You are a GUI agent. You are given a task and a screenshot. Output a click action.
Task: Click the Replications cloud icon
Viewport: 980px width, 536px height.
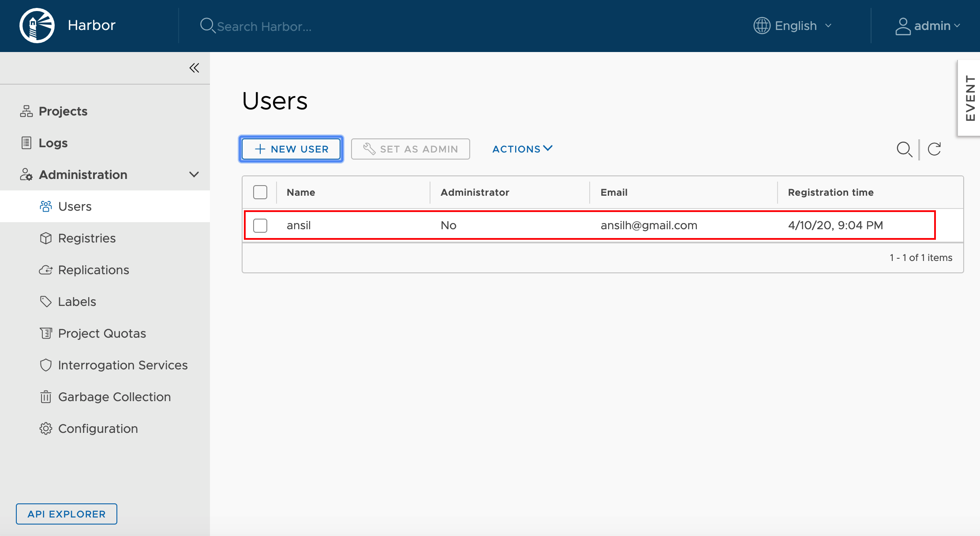pyautogui.click(x=46, y=270)
